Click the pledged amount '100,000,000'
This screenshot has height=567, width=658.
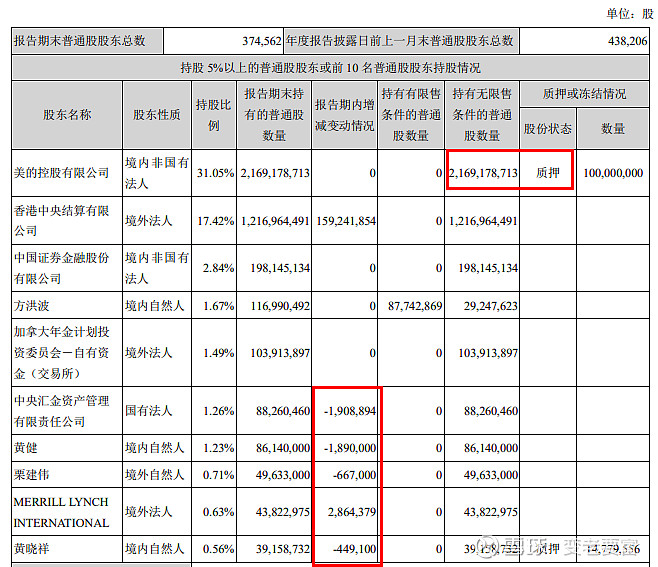tap(613, 173)
